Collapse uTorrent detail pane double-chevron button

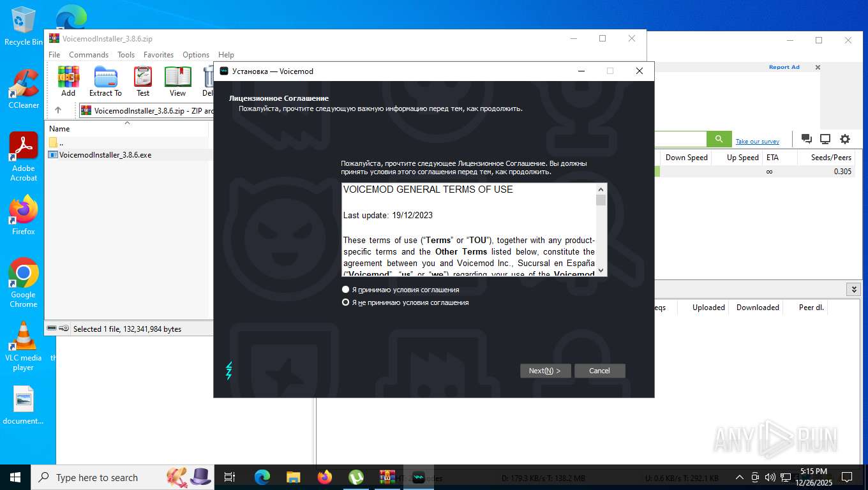coord(854,290)
